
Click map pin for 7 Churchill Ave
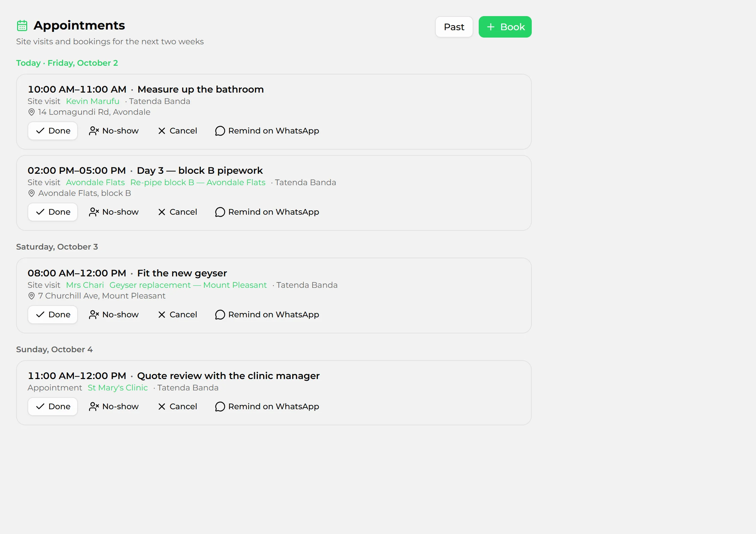tap(32, 296)
